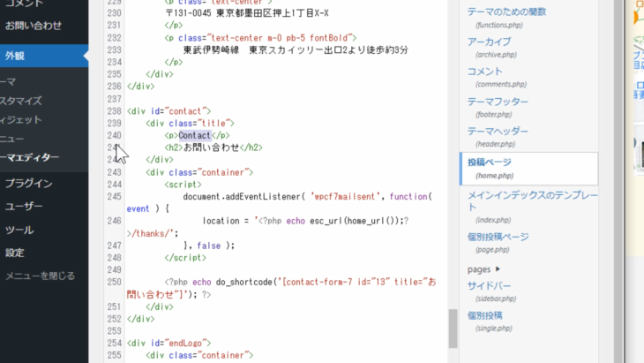The image size is (644, 363).
Task: Click div id="endLogo" on line 254
Action: coord(168,343)
